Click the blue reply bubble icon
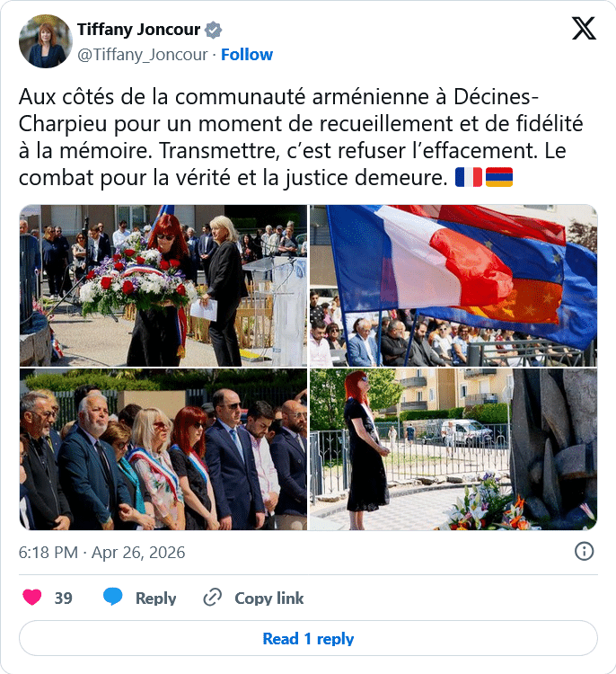The height and width of the screenshot is (674, 616). click(x=113, y=597)
